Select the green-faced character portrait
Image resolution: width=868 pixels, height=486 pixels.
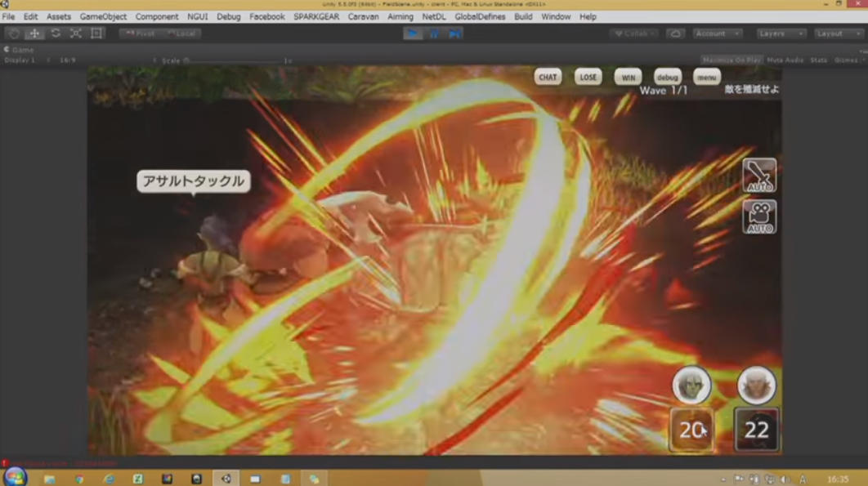(x=691, y=385)
